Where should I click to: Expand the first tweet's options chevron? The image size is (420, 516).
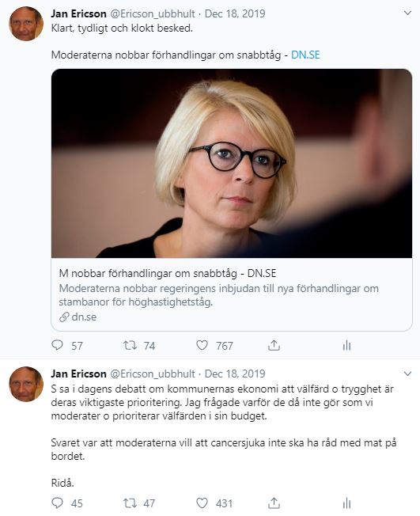point(407,13)
